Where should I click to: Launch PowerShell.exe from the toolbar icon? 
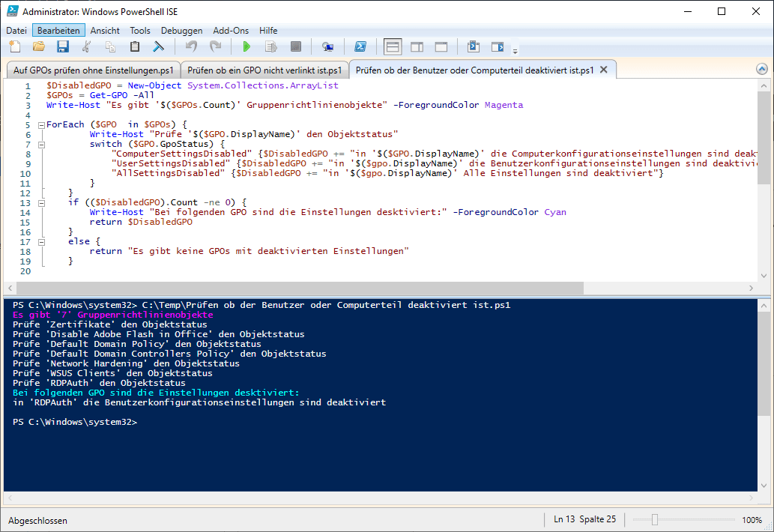pos(360,47)
